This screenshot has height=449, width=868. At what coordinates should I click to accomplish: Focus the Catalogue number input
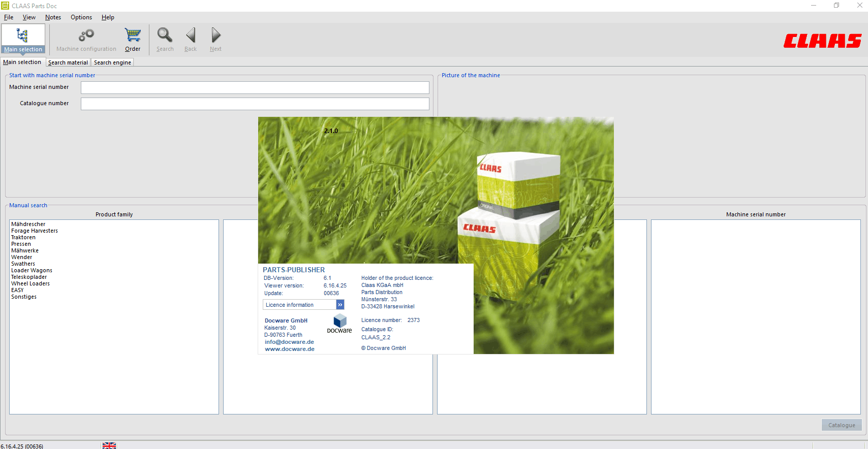pos(255,104)
